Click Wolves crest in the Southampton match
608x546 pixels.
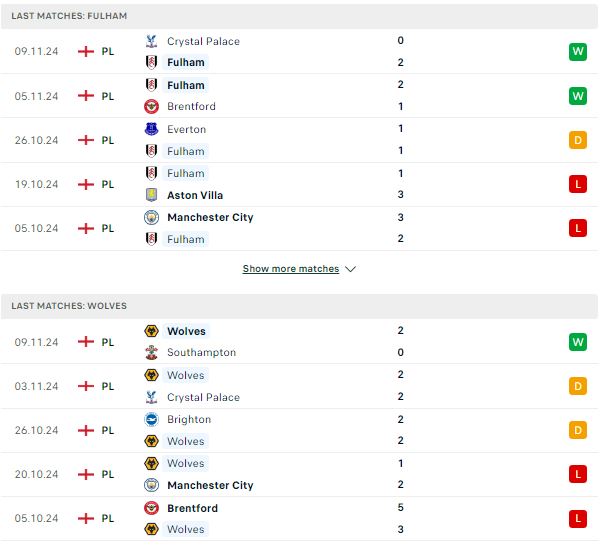click(x=151, y=331)
